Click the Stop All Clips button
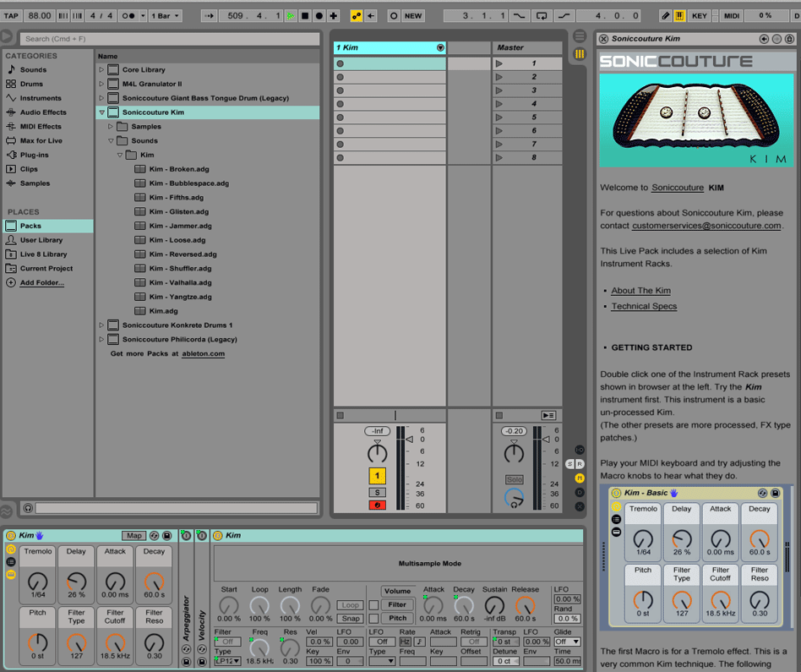The height and width of the screenshot is (672, 801). (x=499, y=416)
